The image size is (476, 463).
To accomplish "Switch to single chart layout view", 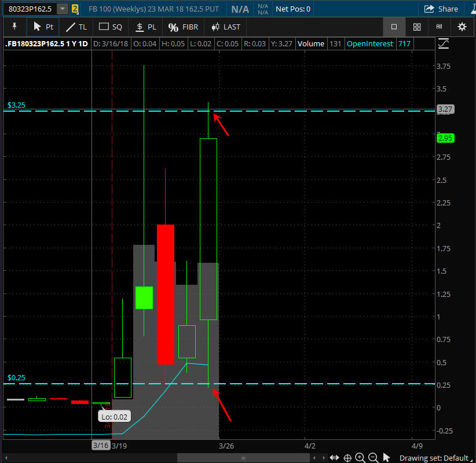I will coord(394,27).
